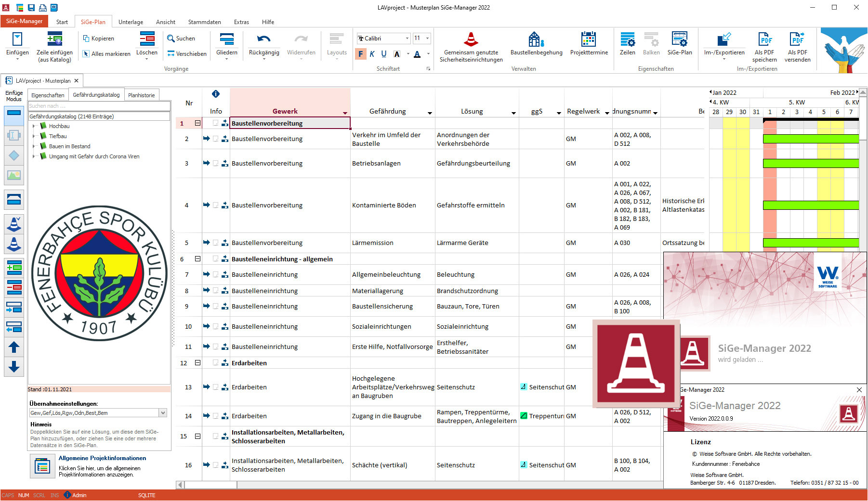Click Gemeinsam genutzte Sicherheitseinrichtungen cone icon
This screenshot has height=501, width=868.
pyautogui.click(x=471, y=39)
